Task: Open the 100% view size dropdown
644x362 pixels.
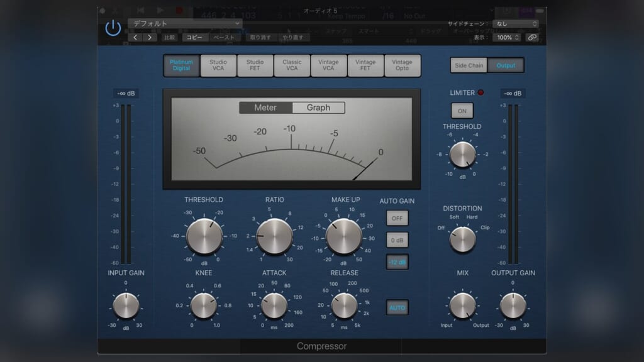Action: click(508, 37)
